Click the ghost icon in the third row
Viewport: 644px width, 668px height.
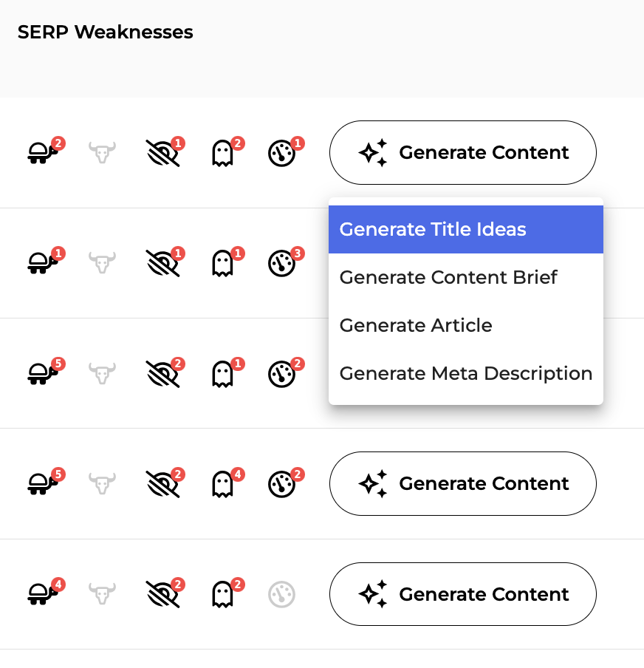[222, 373]
